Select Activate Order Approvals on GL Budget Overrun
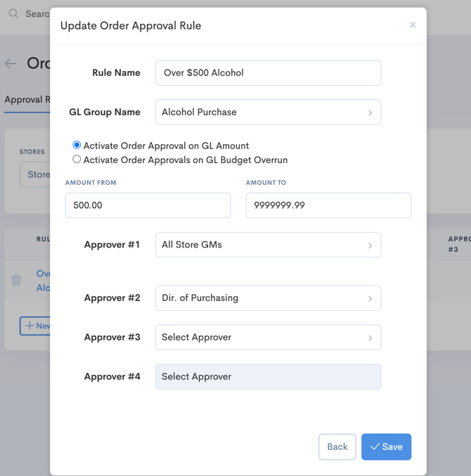471x476 pixels. [x=77, y=160]
